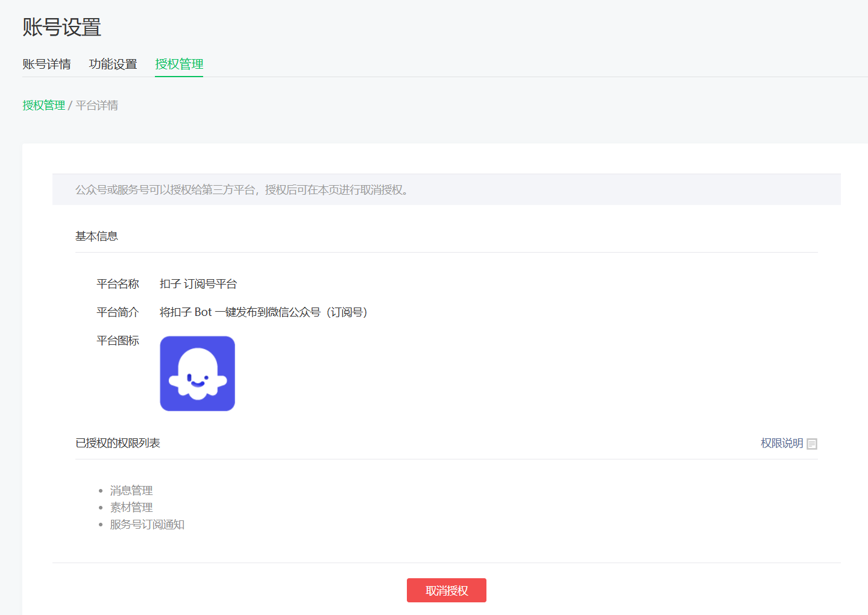Go back via 授权管理 breadcrumb link
The height and width of the screenshot is (615, 868).
[43, 106]
